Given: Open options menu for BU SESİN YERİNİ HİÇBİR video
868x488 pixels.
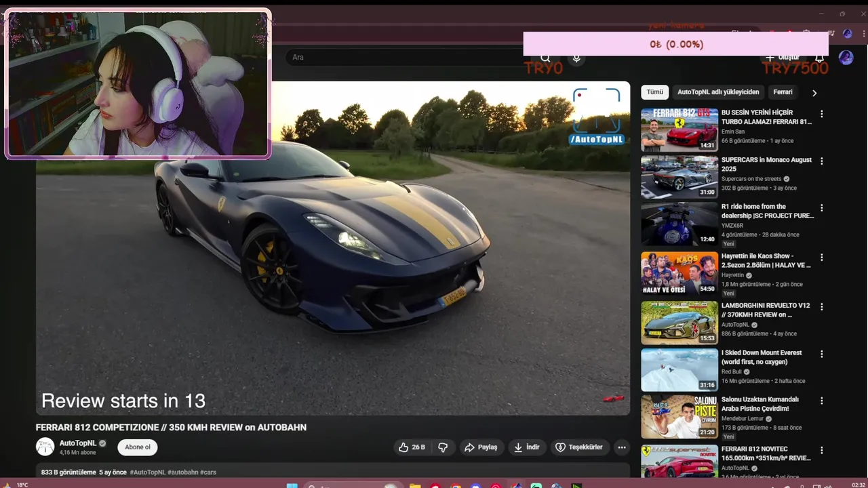Looking at the screenshot, I should click(822, 114).
